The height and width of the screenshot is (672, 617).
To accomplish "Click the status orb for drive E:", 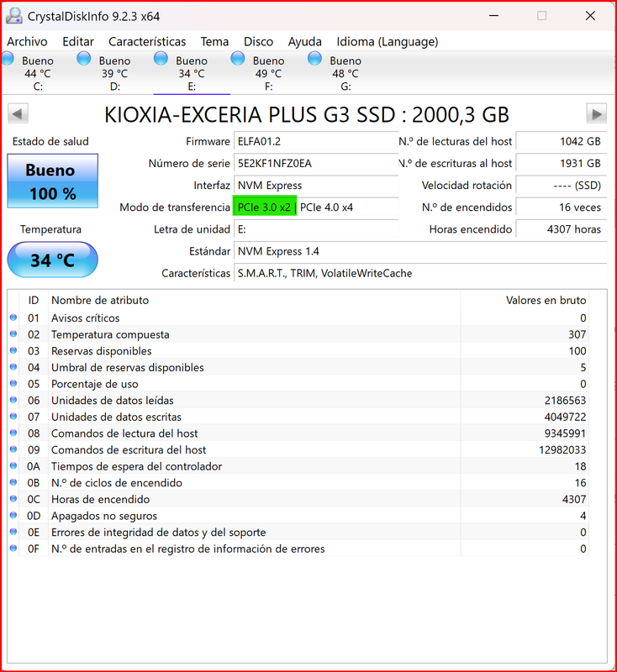I will 161,58.
